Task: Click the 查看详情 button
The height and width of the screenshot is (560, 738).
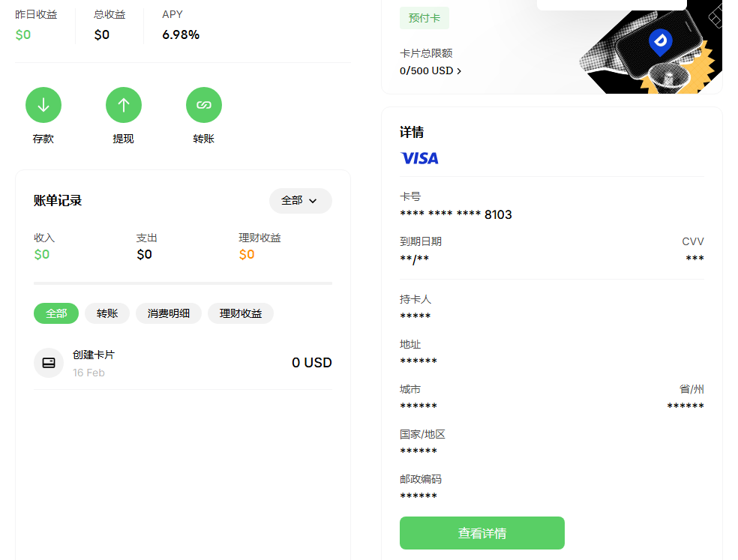Action: pos(482,533)
